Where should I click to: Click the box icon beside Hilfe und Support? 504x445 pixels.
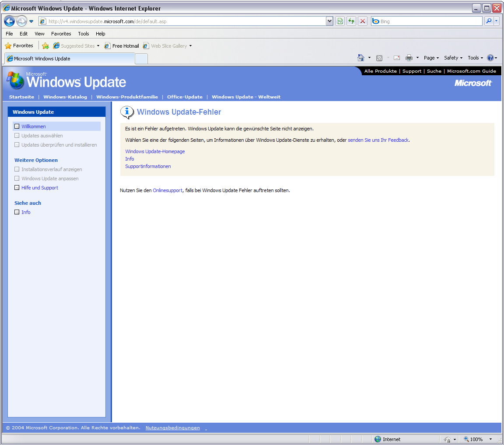(17, 187)
